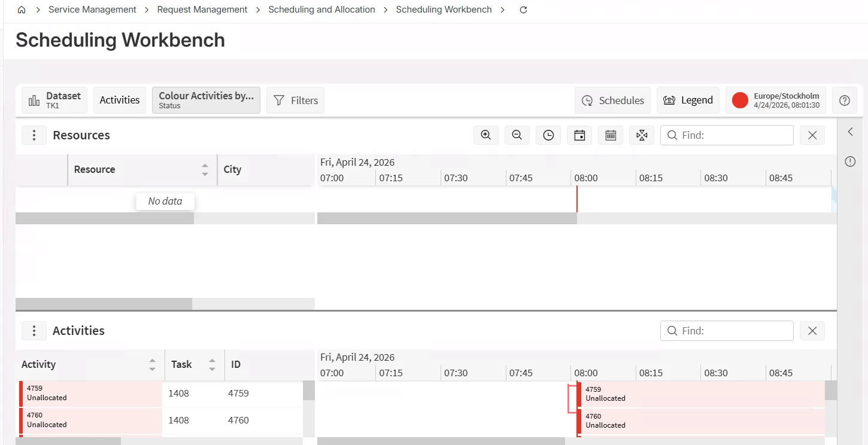Screen dimensions: 868x445
Task: Navigate to Scheduling and Allocation breadcrumb
Action: coord(321,10)
